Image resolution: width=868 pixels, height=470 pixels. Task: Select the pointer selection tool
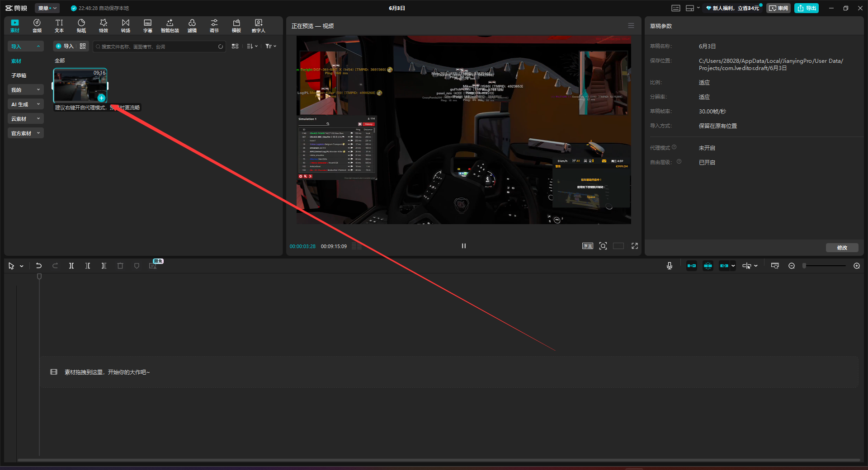point(11,266)
